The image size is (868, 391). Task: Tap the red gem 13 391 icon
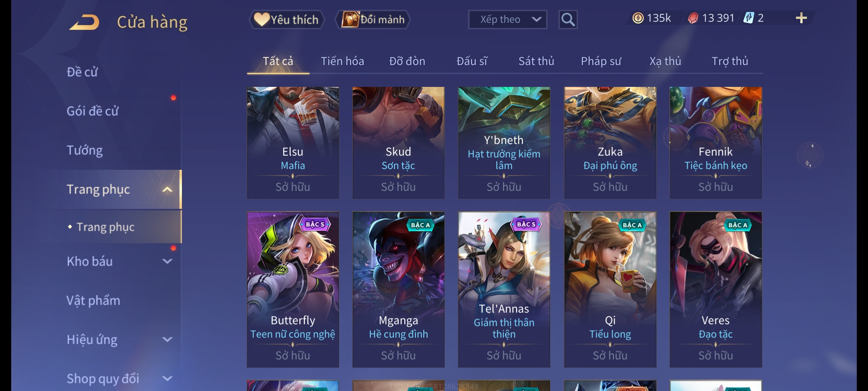(x=693, y=18)
